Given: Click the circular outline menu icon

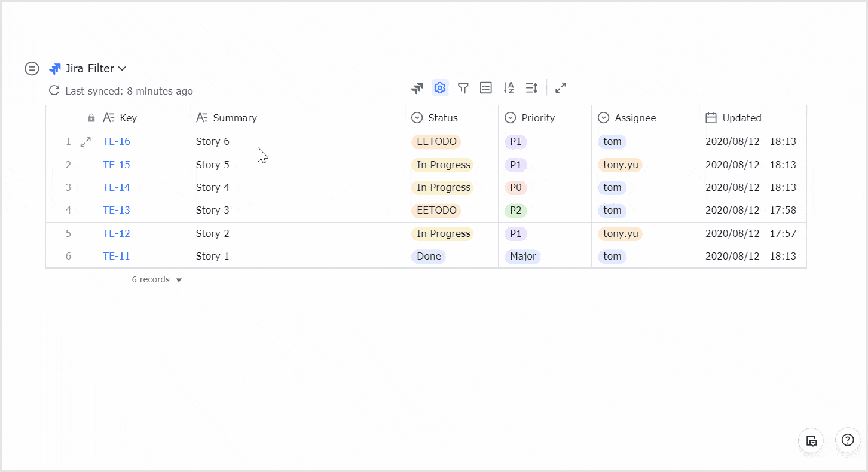Looking at the screenshot, I should (32, 69).
